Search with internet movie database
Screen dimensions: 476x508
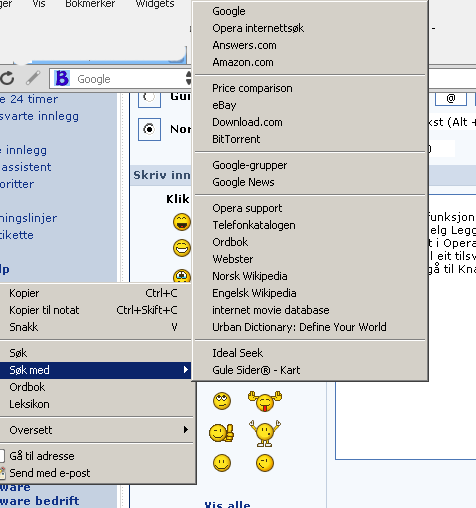point(310,310)
